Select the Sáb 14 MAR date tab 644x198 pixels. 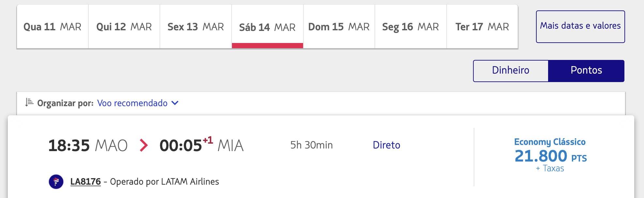(x=268, y=27)
